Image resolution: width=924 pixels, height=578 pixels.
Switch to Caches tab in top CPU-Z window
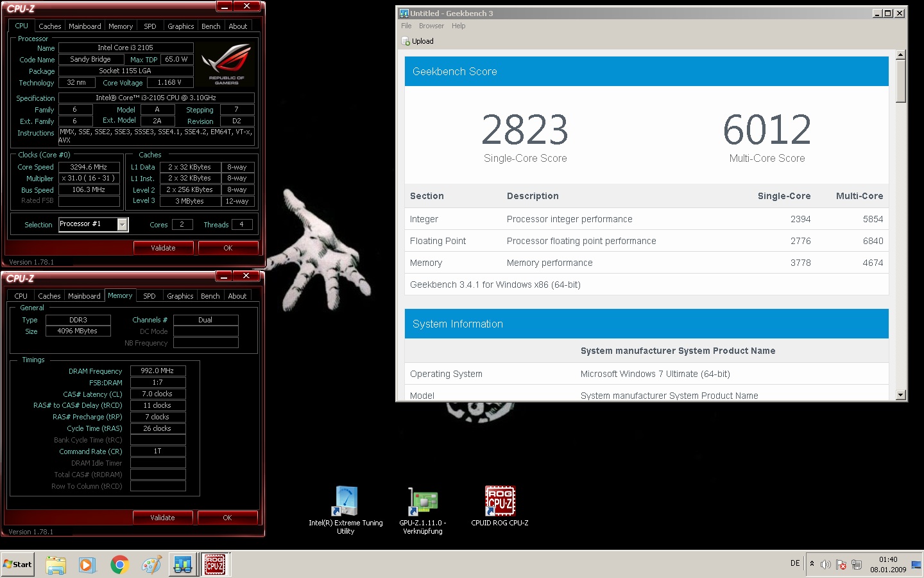click(x=49, y=26)
